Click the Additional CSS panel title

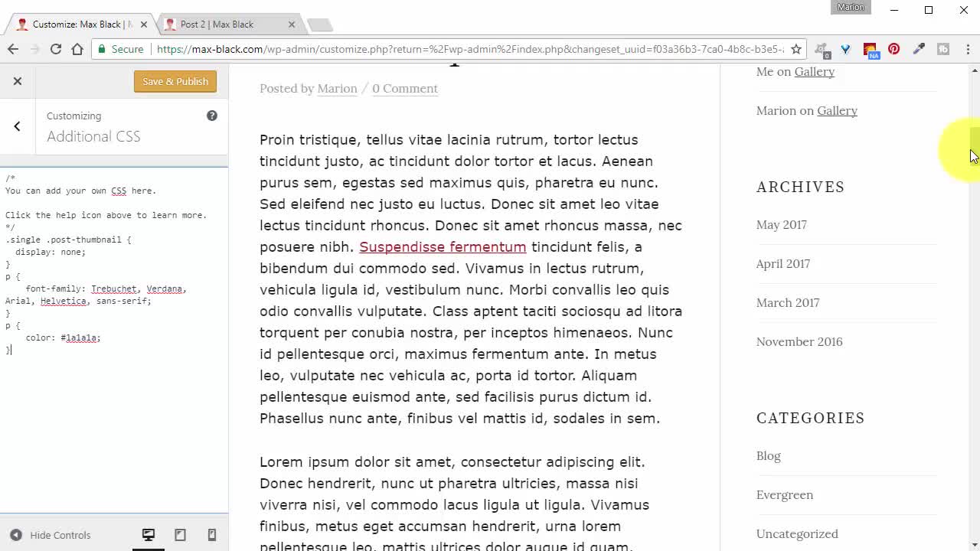[x=93, y=136]
